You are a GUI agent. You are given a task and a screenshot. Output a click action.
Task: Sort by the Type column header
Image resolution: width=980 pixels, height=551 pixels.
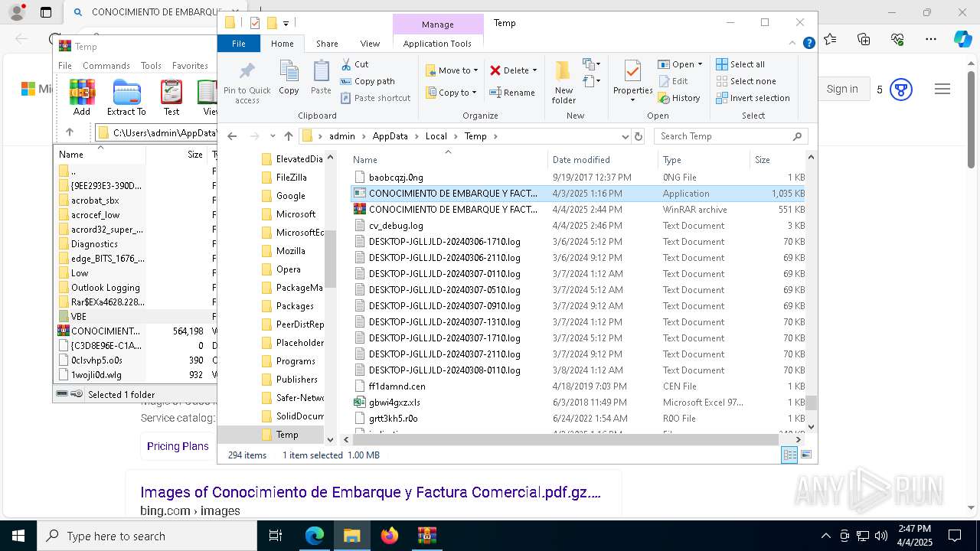704,159
